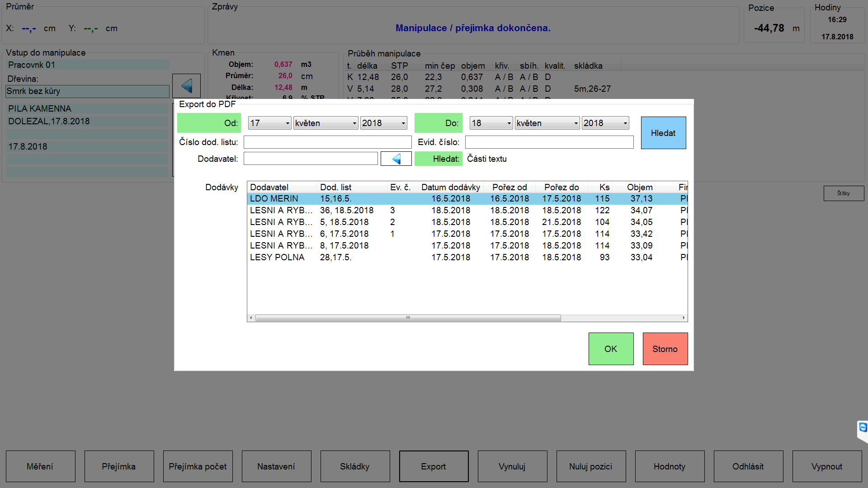868x488 pixels.
Task: Click the horizontal scrollbar's left arrow
Action: [x=251, y=318]
